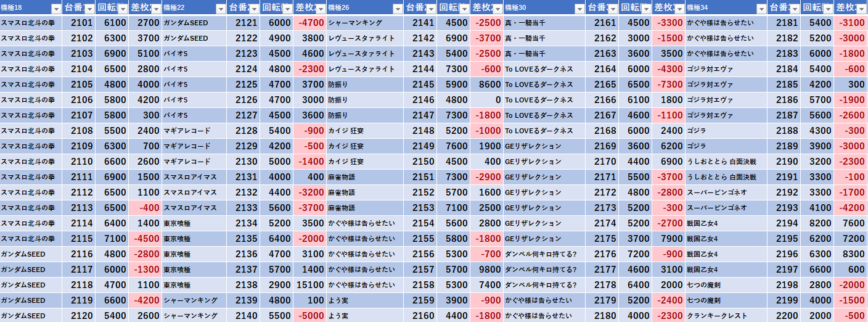Select machine number cell 2121

click(244, 23)
